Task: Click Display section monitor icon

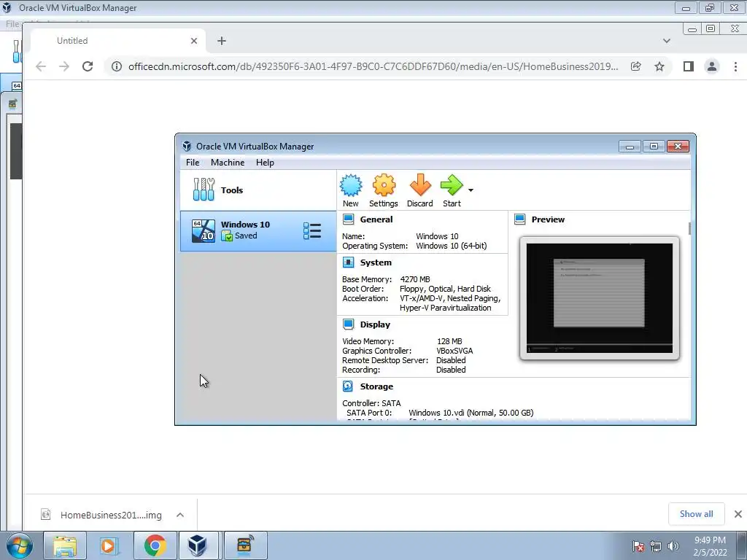Action: pos(348,324)
